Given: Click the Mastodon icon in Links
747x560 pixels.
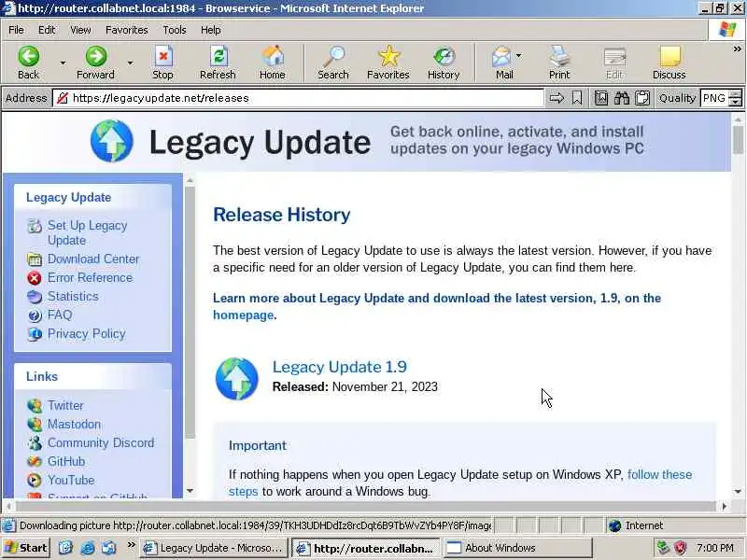Looking at the screenshot, I should click(35, 425).
